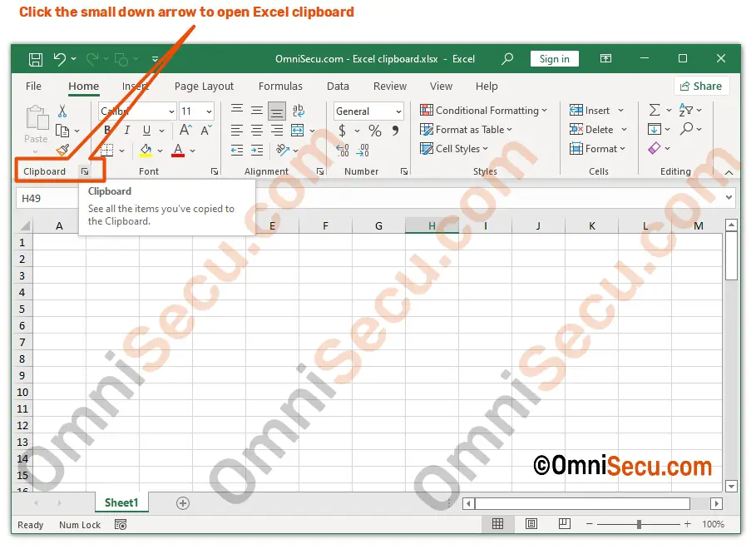Screen dimensions: 756x554
Task: Save the workbook with the floppy disk icon
Action: click(36, 59)
